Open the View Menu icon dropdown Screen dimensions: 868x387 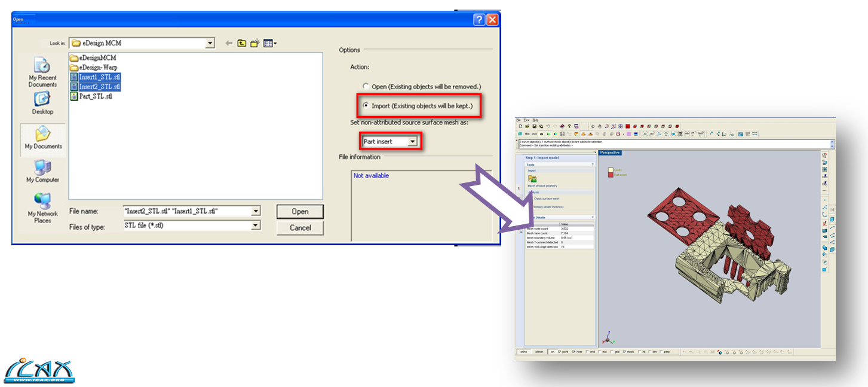pyautogui.click(x=270, y=43)
